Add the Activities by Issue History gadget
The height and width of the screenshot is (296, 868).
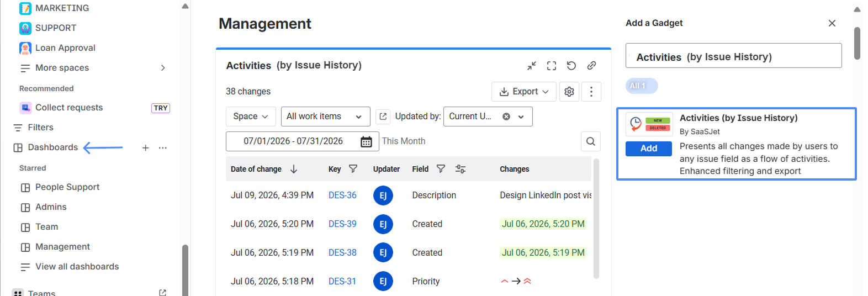click(649, 149)
